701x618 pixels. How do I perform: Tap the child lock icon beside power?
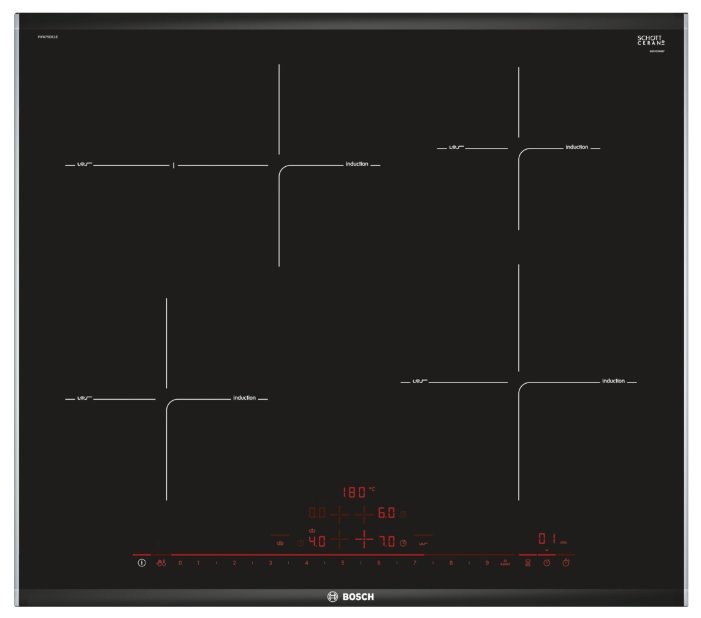coord(161,564)
